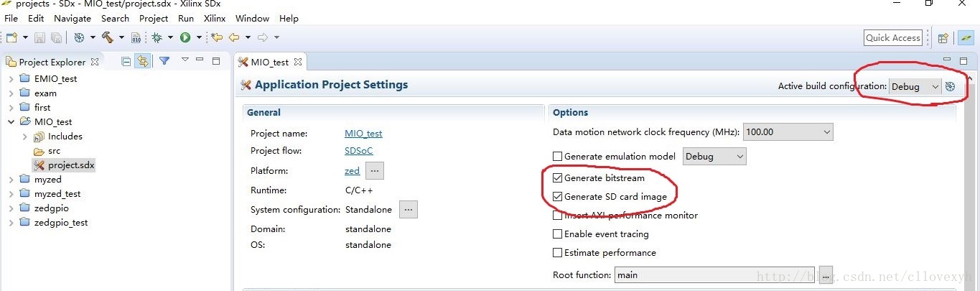Go to last edit location icon

click(215, 37)
